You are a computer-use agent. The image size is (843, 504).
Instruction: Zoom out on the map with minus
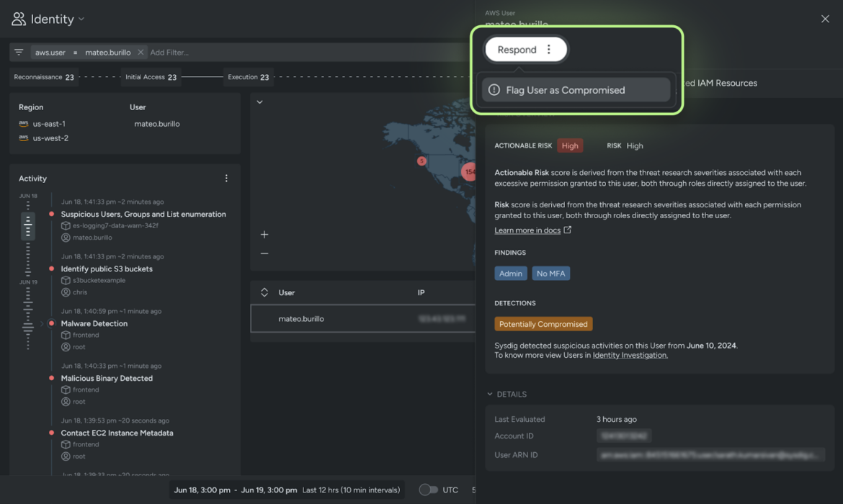point(264,253)
